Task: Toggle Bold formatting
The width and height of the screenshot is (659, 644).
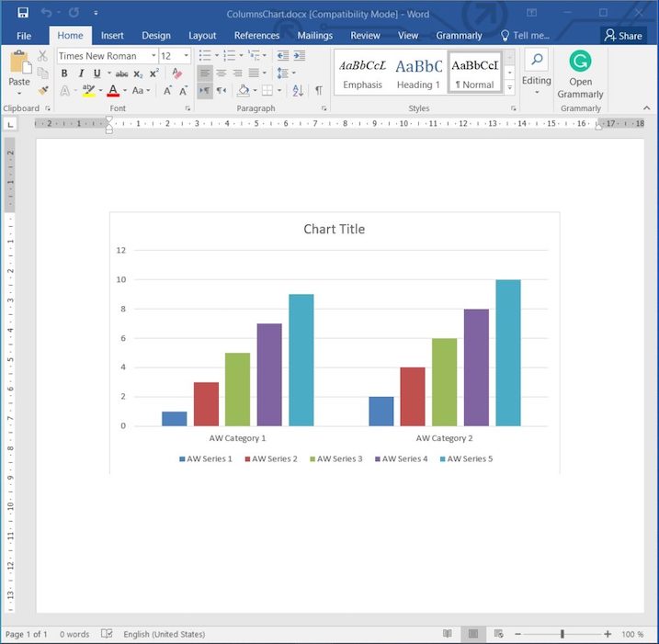Action: (64, 73)
